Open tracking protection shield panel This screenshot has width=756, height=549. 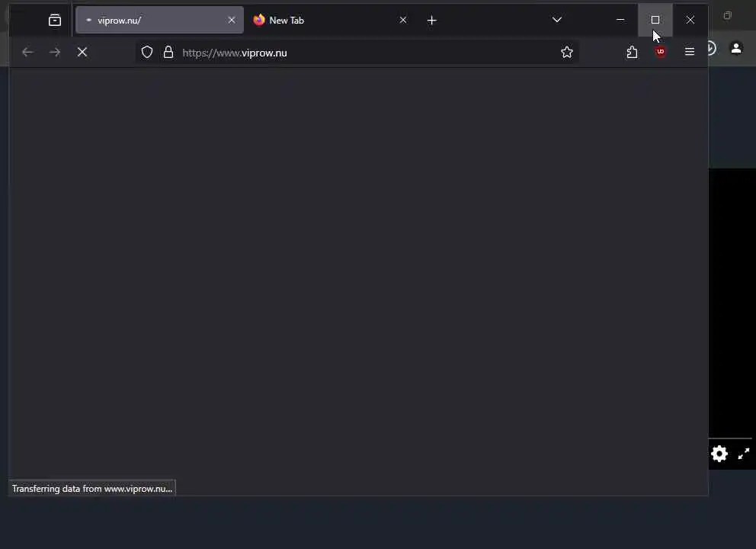[x=147, y=52]
